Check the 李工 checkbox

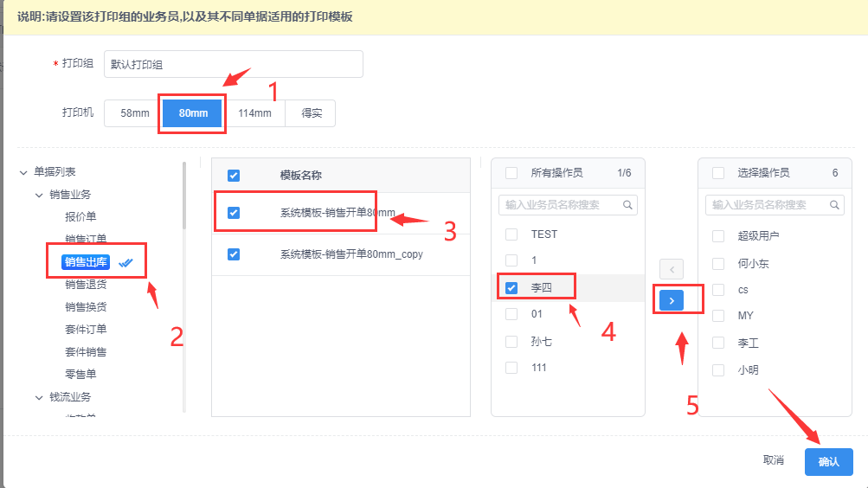click(718, 343)
